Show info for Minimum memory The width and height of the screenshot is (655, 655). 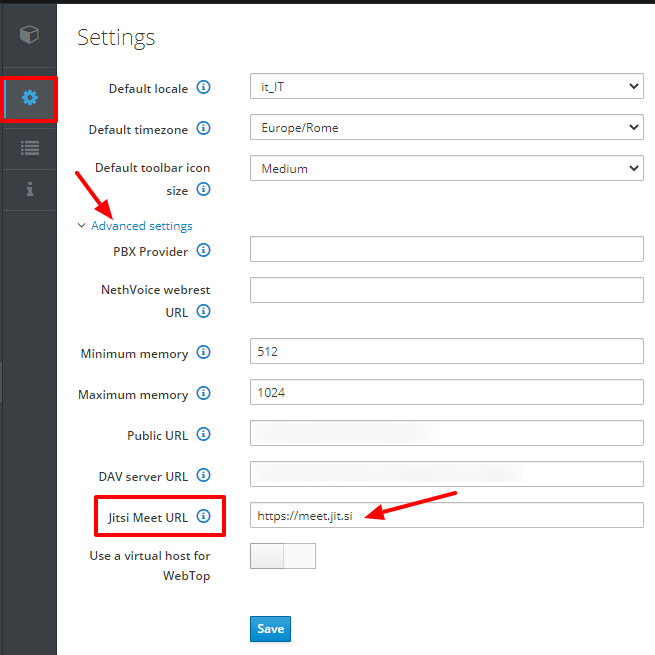(203, 352)
